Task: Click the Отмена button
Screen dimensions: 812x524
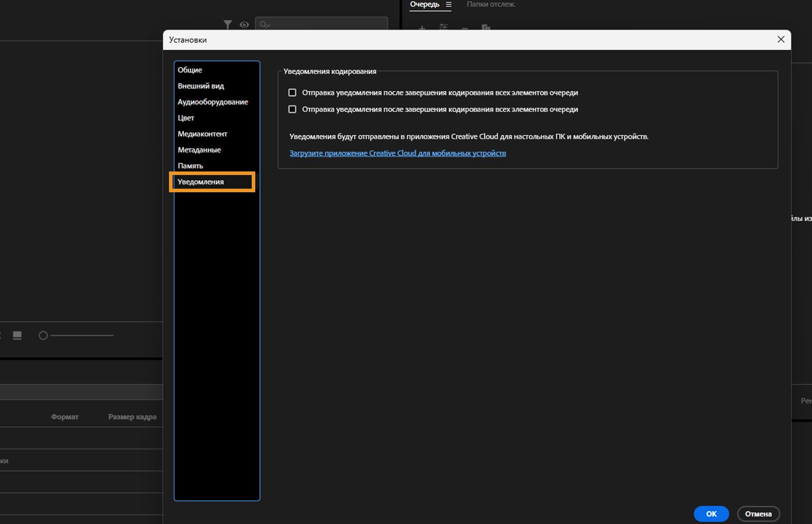Action: [x=758, y=514]
